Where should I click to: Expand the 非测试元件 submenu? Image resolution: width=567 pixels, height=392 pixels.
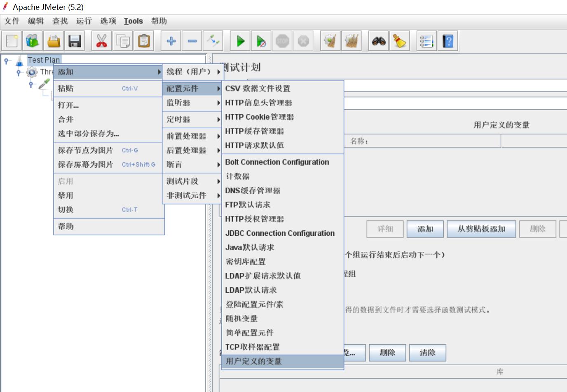coord(193,195)
